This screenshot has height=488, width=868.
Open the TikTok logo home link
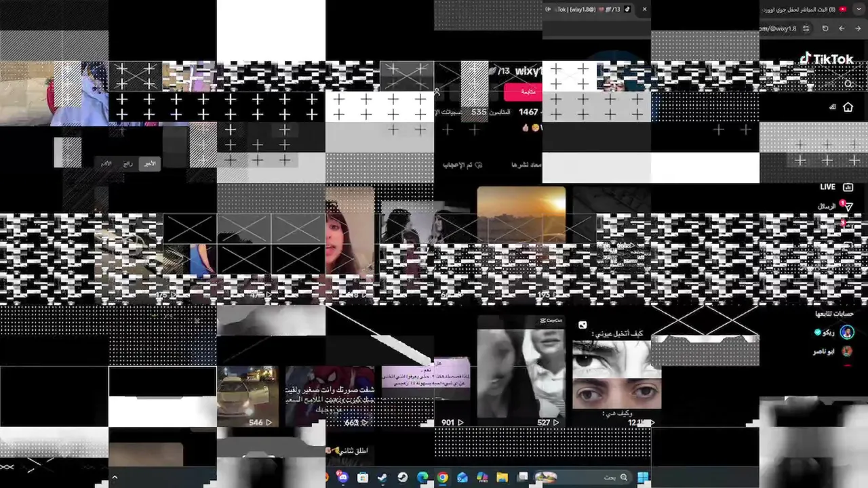(x=827, y=59)
